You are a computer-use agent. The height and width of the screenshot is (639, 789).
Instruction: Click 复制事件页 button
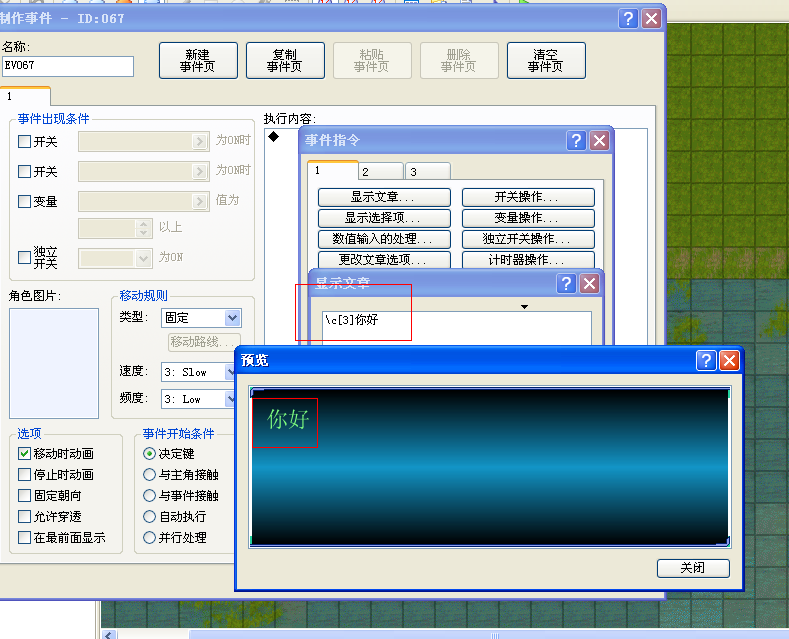285,60
